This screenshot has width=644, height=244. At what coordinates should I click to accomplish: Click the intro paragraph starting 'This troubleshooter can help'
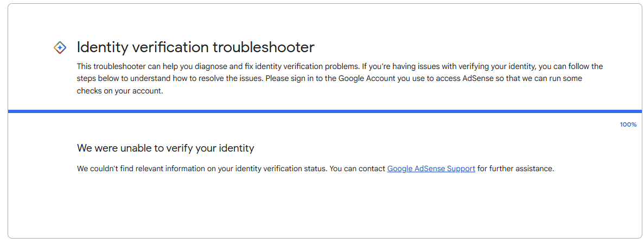340,79
